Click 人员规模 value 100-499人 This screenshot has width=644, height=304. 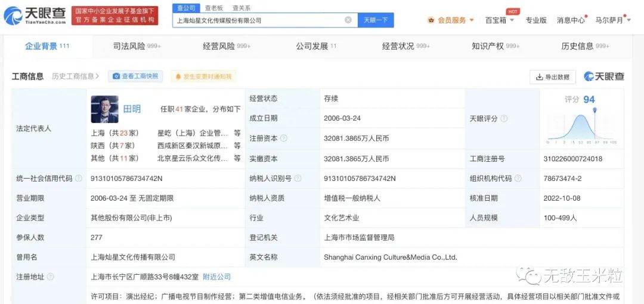tap(560, 217)
